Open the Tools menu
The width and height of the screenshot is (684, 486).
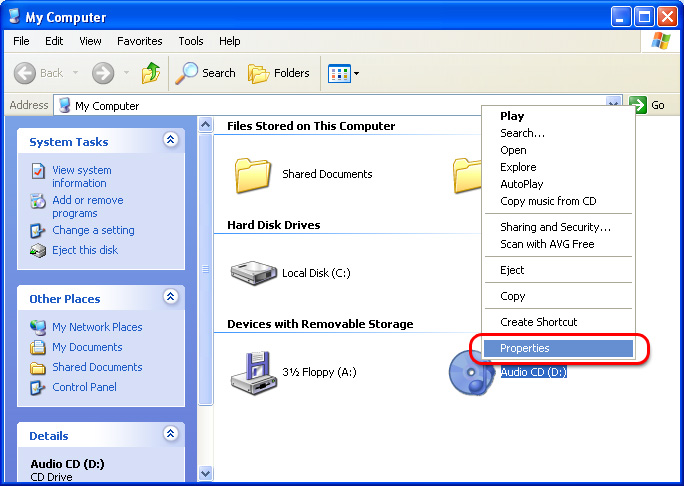tap(191, 41)
